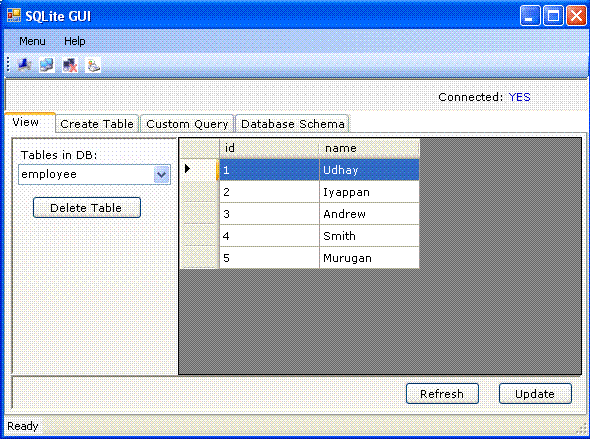Viewport: 592px width, 440px height.
Task: Click the first toolbar icon with blue figure
Action: tap(25, 65)
